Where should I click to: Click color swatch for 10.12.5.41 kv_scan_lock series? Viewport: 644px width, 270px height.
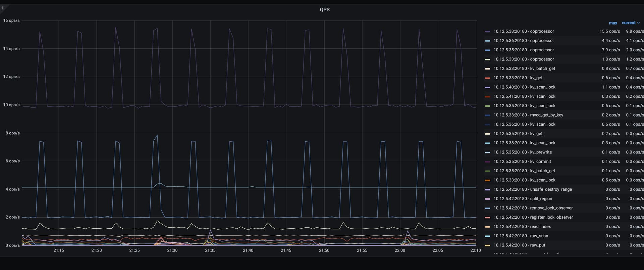coord(487,97)
